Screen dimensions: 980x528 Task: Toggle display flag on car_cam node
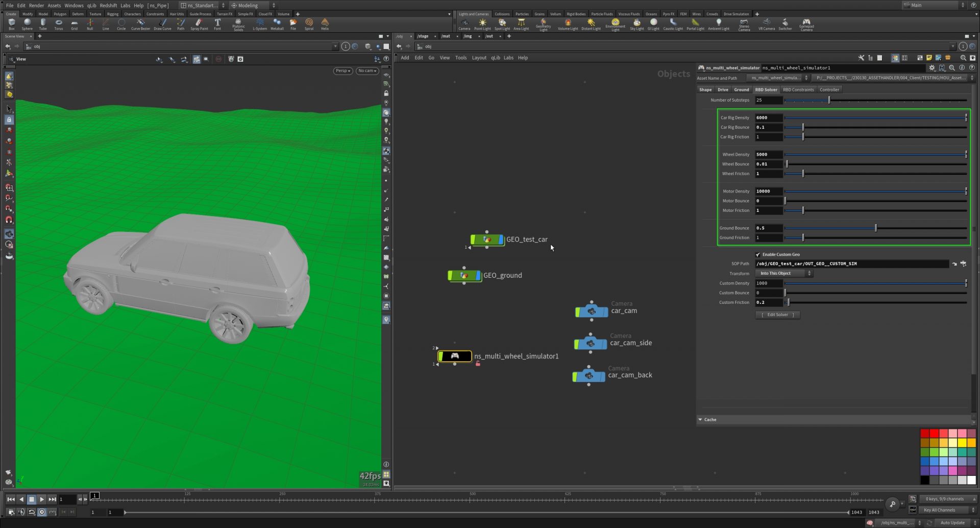(605, 311)
